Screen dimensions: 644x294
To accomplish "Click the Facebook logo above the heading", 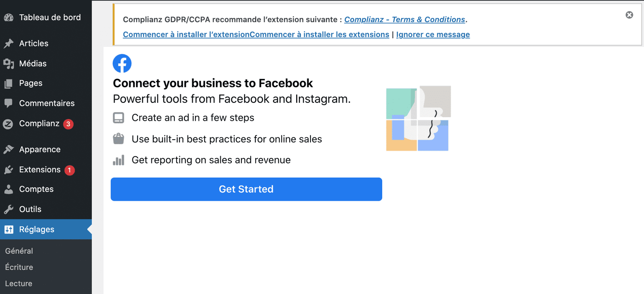I will tap(122, 63).
